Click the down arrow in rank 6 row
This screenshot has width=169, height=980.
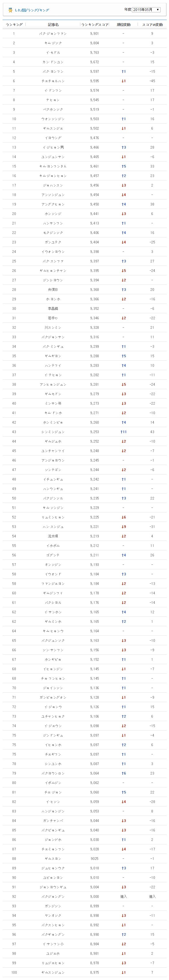pyautogui.click(x=124, y=81)
